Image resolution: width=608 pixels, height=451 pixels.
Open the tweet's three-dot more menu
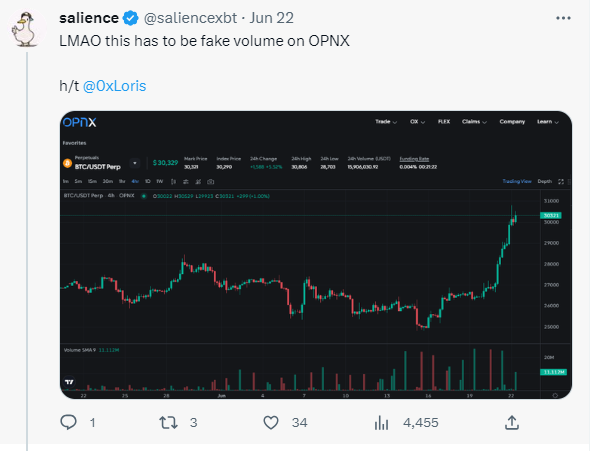tap(569, 19)
